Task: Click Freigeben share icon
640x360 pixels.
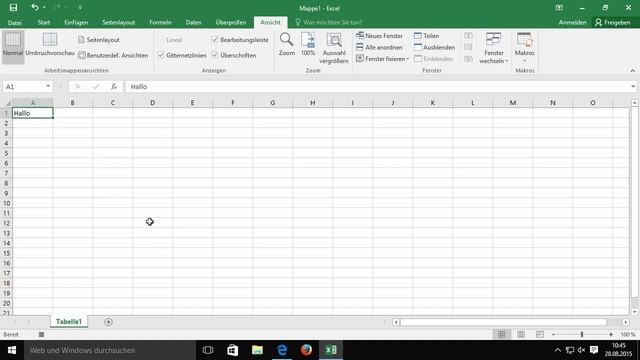Action: coord(613,22)
